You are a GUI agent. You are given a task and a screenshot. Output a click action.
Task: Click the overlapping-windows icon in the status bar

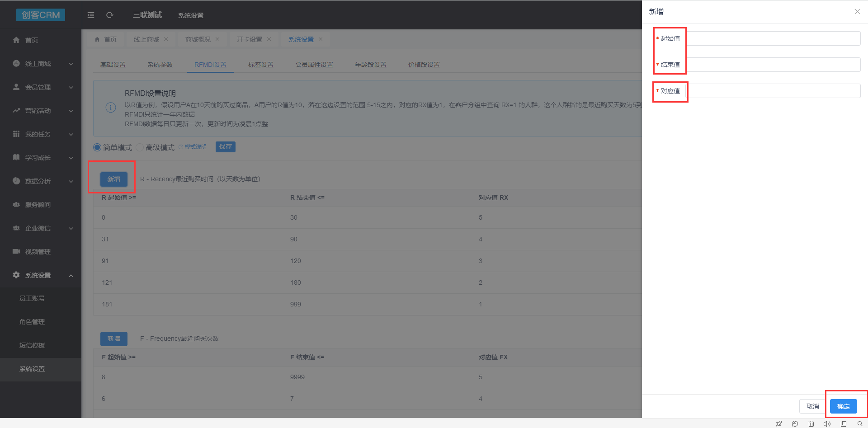tap(844, 423)
